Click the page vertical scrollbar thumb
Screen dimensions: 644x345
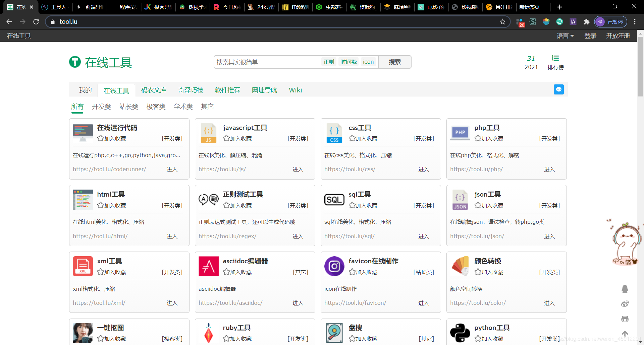click(x=640, y=66)
